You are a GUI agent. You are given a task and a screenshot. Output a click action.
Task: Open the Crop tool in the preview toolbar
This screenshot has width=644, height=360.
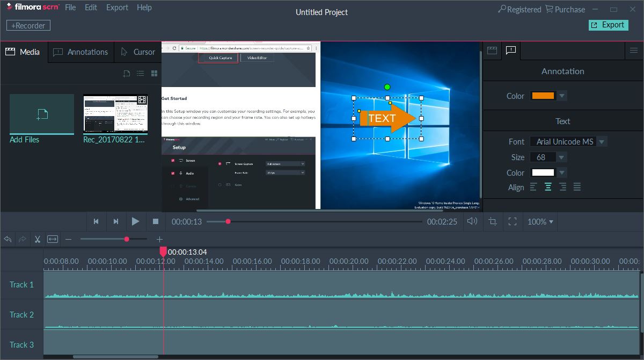coord(493,221)
